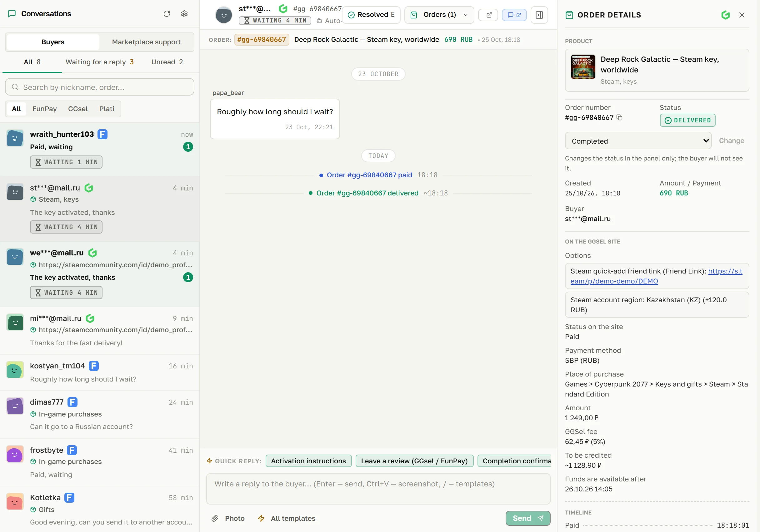
Task: Filter by Waiting for a reply
Action: [100, 62]
